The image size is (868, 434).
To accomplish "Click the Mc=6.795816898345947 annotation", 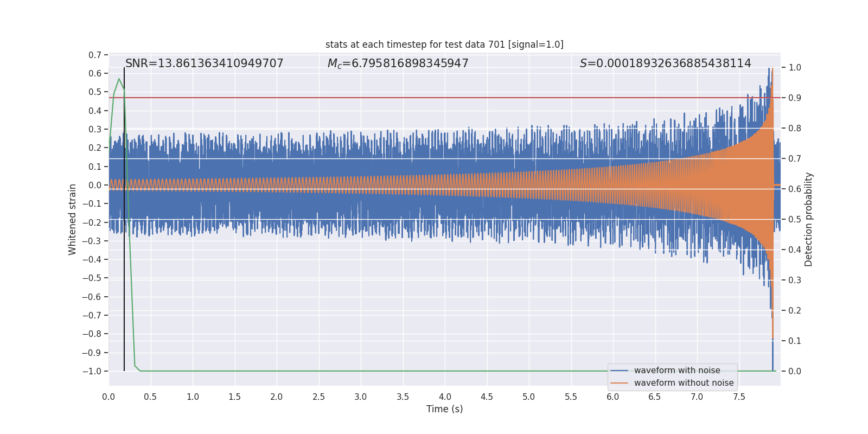I will tap(398, 63).
